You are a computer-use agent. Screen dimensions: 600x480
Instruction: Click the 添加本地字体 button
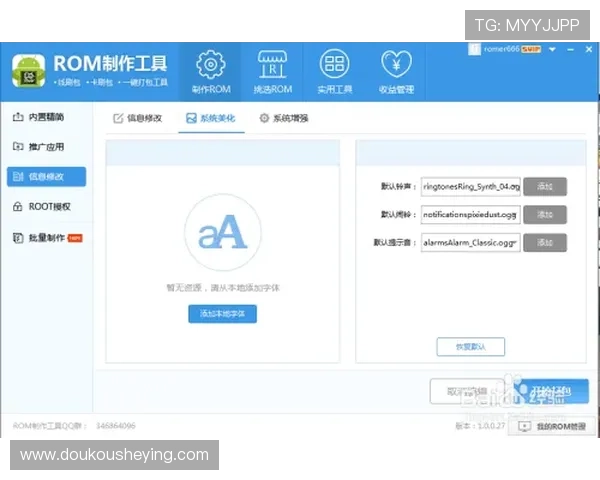[222, 314]
